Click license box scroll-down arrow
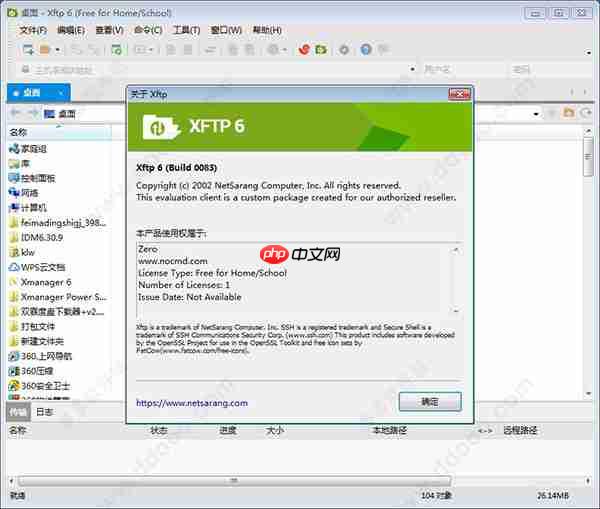The image size is (600, 509). (x=456, y=310)
